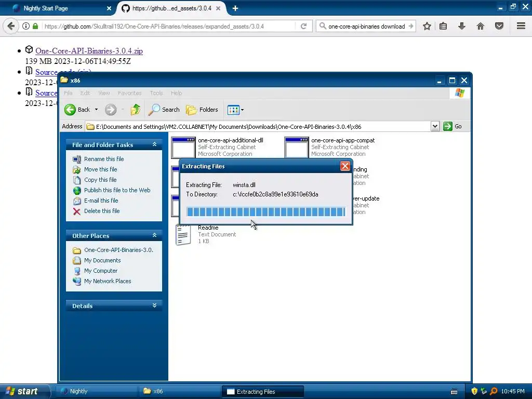This screenshot has width=532, height=399.
Task: Open Back history dropdown arrow
Action: pos(96,110)
